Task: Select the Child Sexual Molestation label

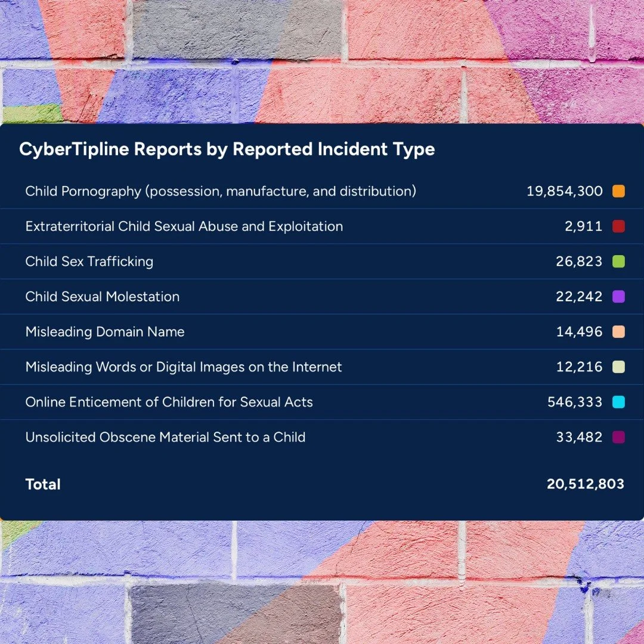Action: point(102,296)
